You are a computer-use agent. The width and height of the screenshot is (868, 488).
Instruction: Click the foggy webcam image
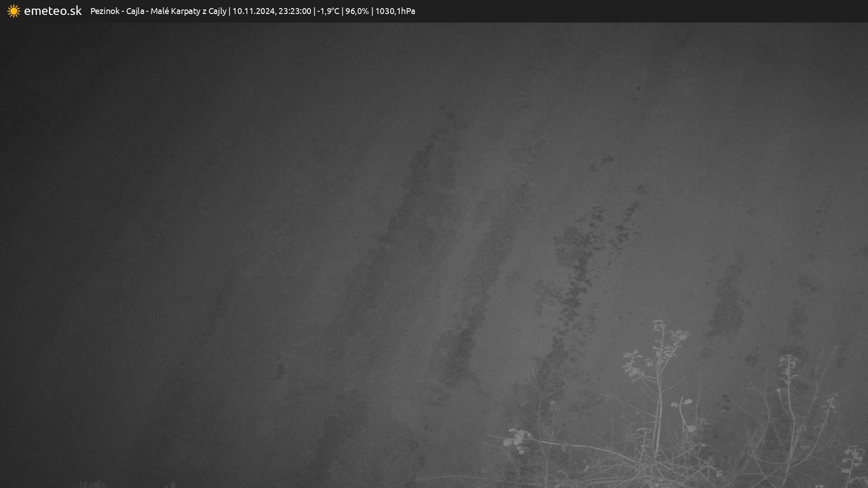click(x=434, y=255)
